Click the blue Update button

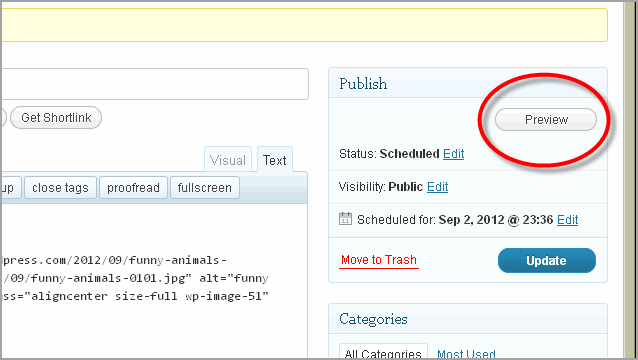546,260
